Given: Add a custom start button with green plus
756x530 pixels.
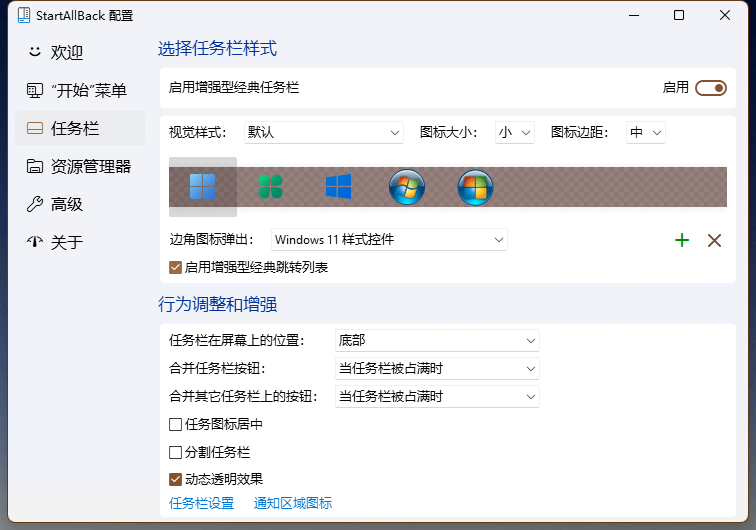Looking at the screenshot, I should coord(682,240).
